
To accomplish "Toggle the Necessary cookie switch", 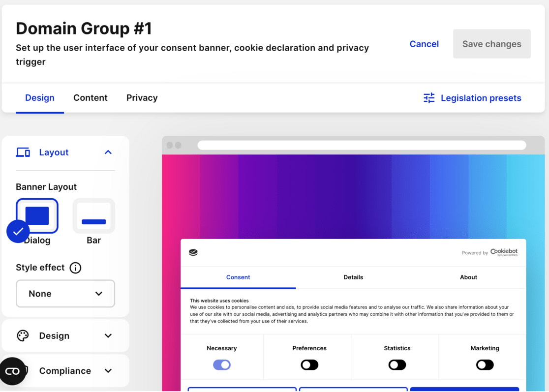I will 222,365.
